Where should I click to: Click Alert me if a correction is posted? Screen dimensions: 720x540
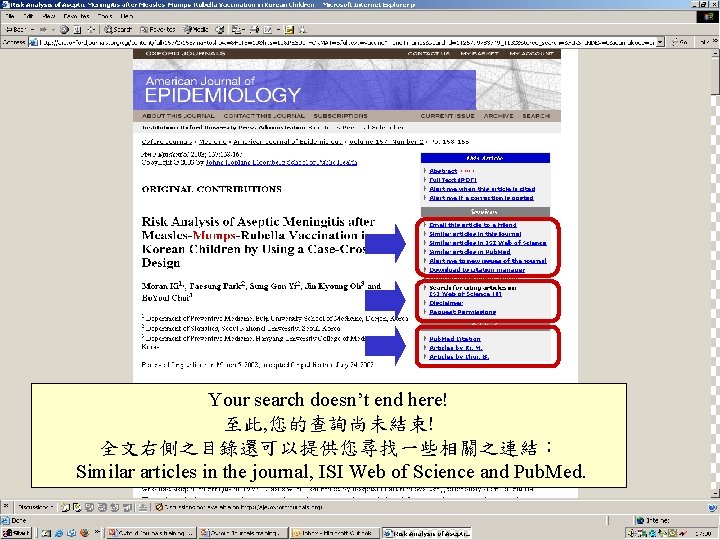[x=481, y=198]
